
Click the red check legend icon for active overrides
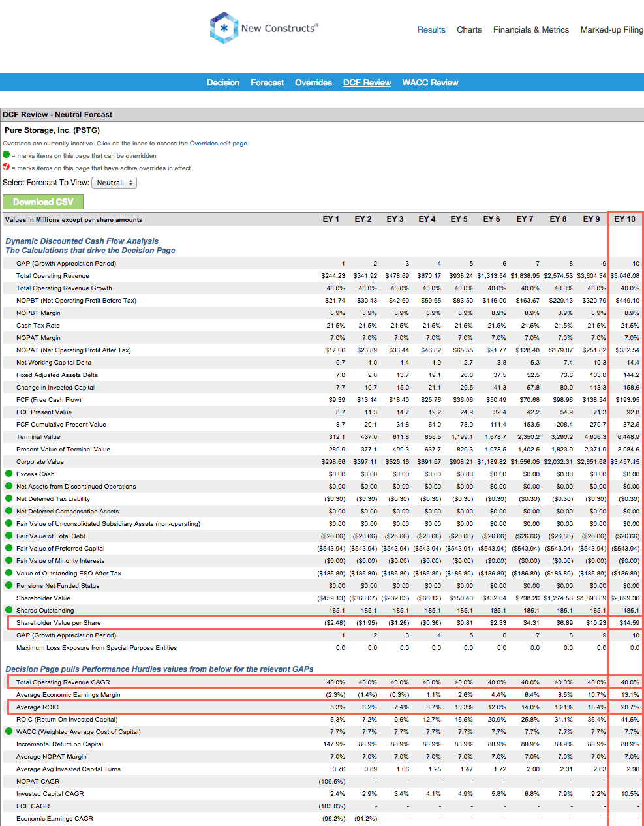click(x=7, y=167)
